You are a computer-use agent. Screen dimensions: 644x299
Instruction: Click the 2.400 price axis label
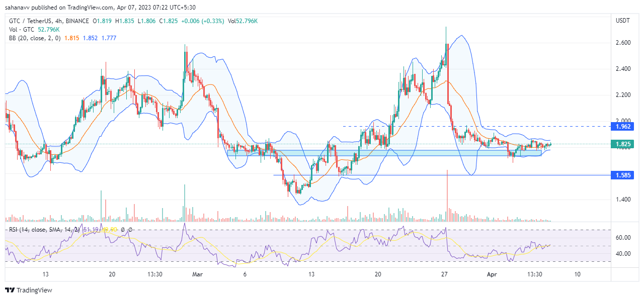(623, 69)
